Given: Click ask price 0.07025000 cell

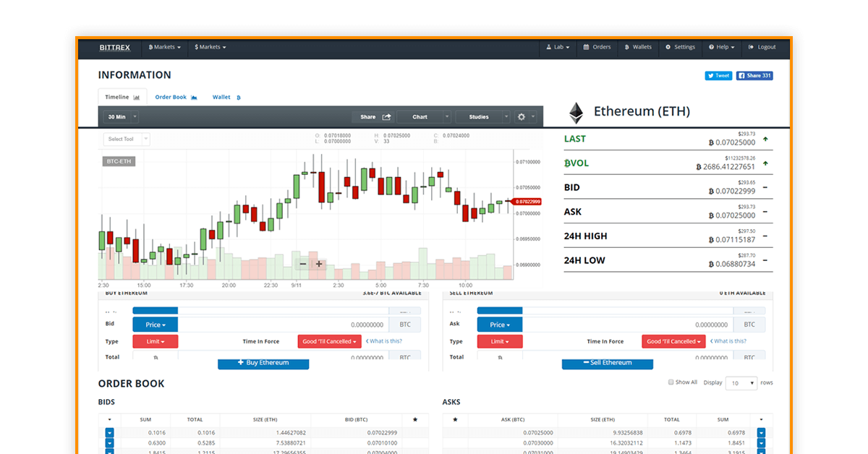Looking at the screenshot, I should 538,432.
